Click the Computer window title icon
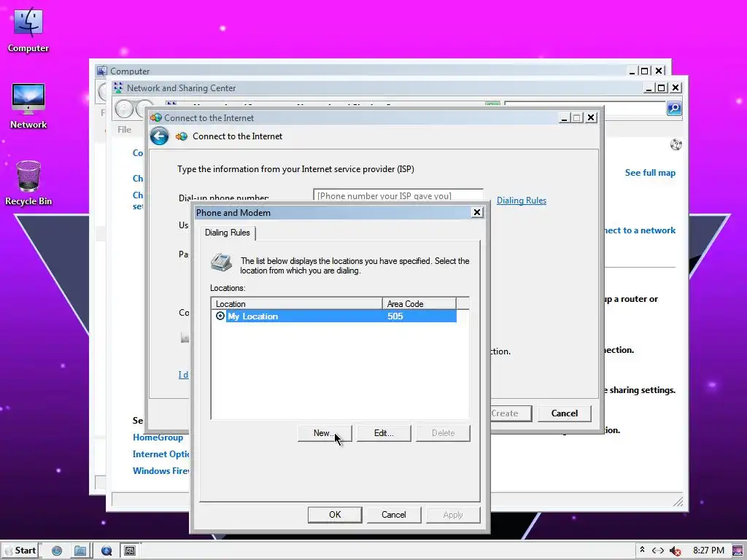Screen dimensions: 747x560 tap(102, 71)
